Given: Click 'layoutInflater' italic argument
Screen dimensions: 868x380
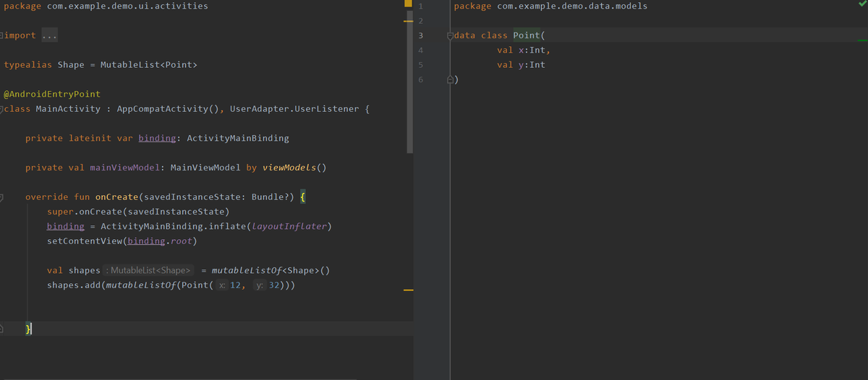Looking at the screenshot, I should click(x=289, y=227).
